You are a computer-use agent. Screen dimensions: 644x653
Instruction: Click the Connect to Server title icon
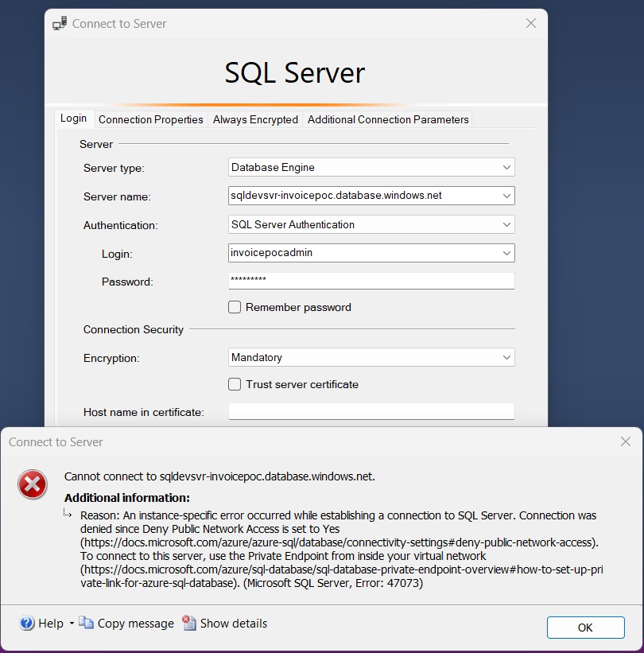[x=60, y=23]
